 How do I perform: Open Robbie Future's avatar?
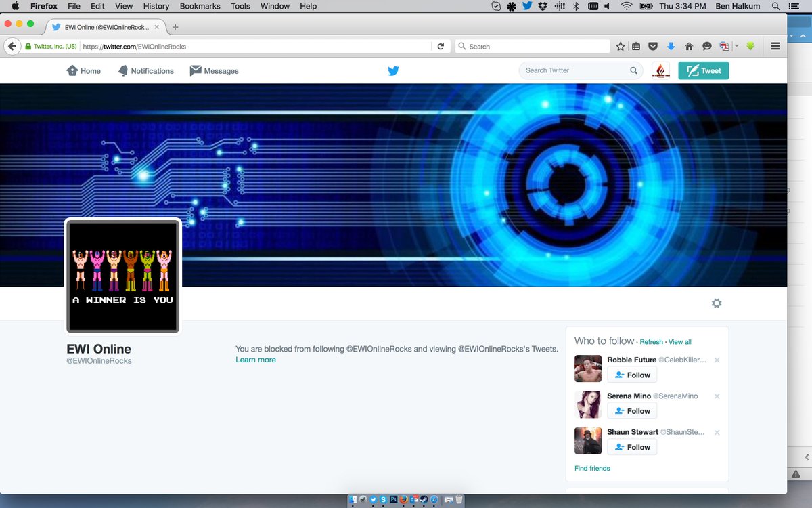pos(588,368)
